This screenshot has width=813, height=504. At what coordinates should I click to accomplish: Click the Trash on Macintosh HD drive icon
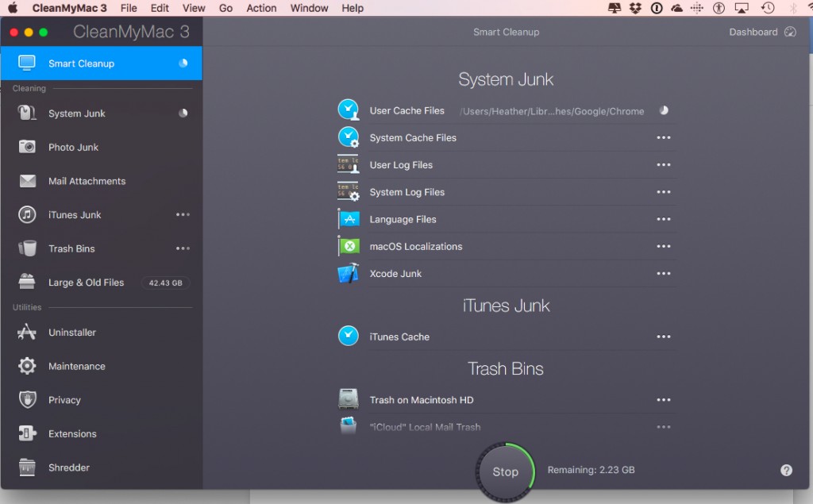[x=349, y=399]
